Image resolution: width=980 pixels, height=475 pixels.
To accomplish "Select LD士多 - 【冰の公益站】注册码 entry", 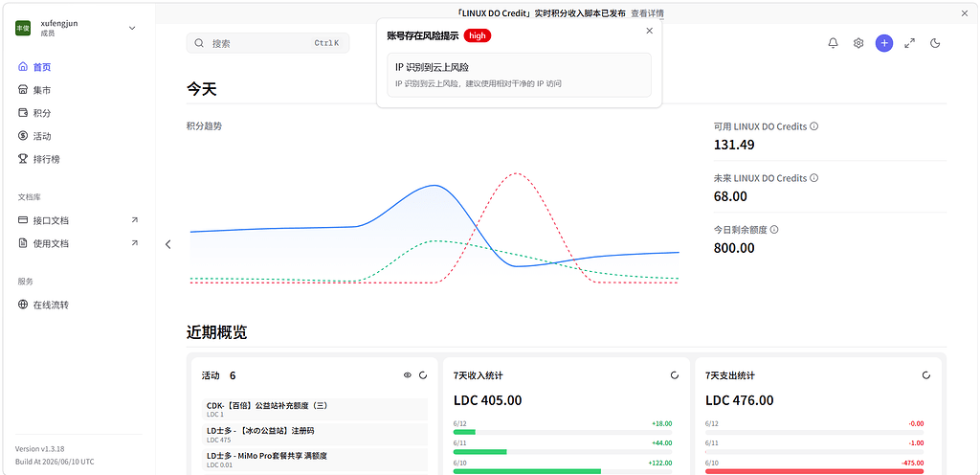I will click(315, 435).
